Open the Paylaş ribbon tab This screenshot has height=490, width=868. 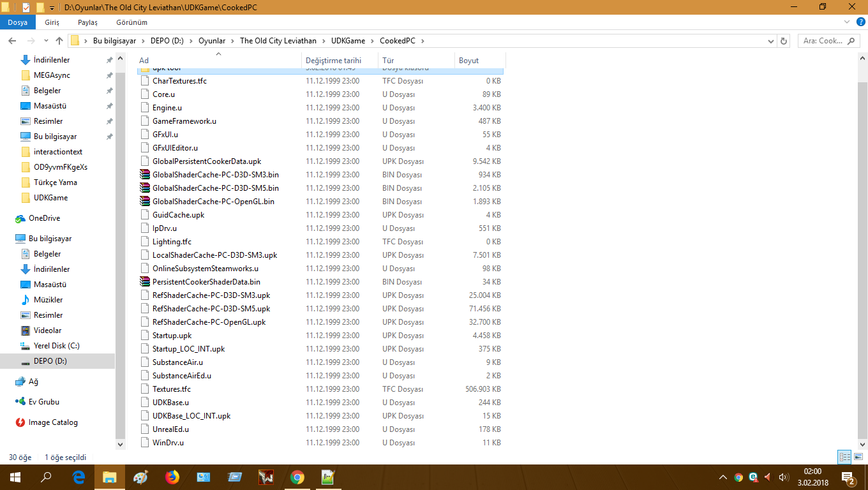tap(87, 22)
